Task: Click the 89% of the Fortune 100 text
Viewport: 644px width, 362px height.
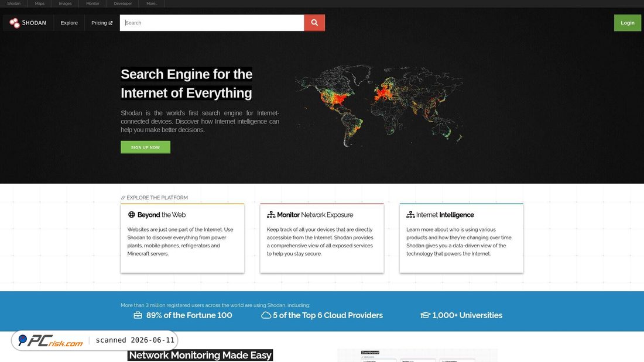Action: point(189,315)
